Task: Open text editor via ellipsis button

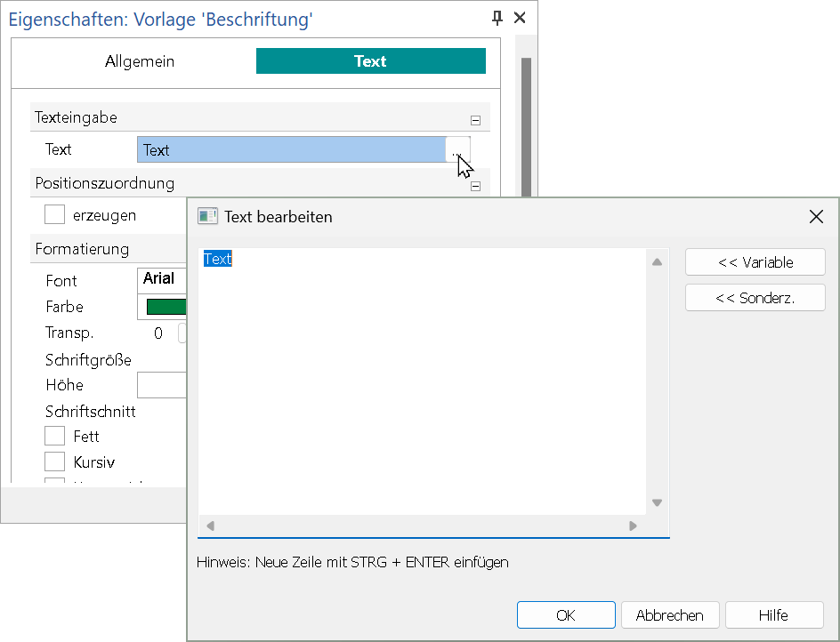Action: 456,150
